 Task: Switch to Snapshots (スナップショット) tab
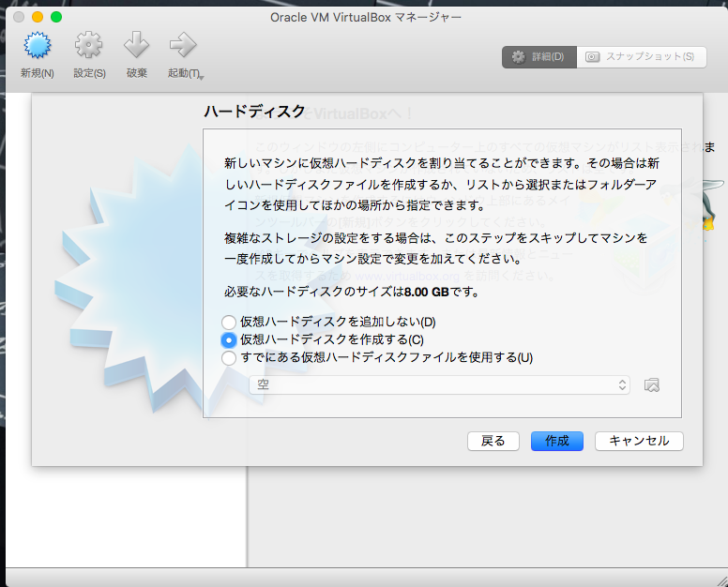click(642, 57)
